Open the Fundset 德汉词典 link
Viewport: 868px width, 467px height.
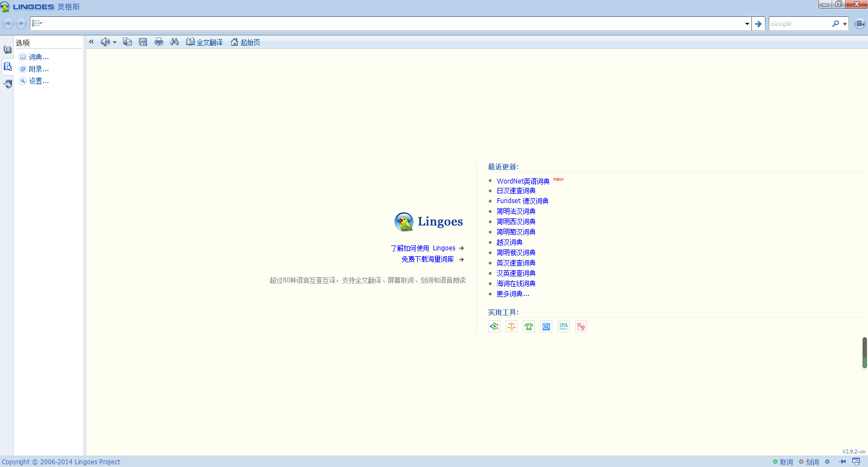point(522,201)
